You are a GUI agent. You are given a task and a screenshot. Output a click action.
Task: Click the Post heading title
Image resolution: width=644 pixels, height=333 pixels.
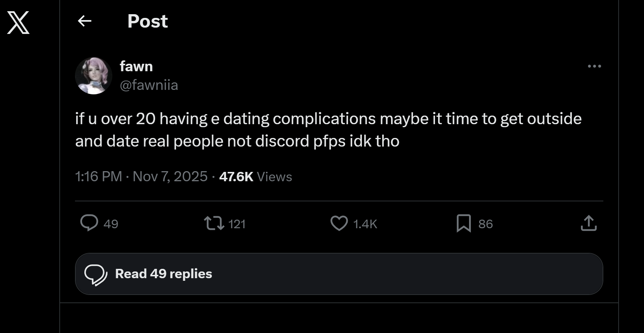click(x=147, y=21)
